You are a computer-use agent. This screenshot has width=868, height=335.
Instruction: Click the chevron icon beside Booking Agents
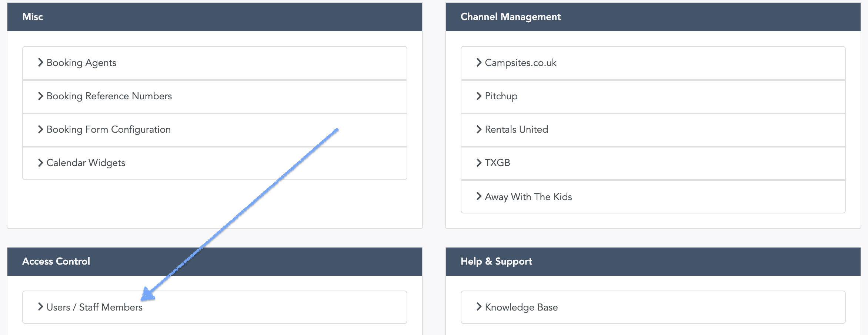[x=40, y=63]
